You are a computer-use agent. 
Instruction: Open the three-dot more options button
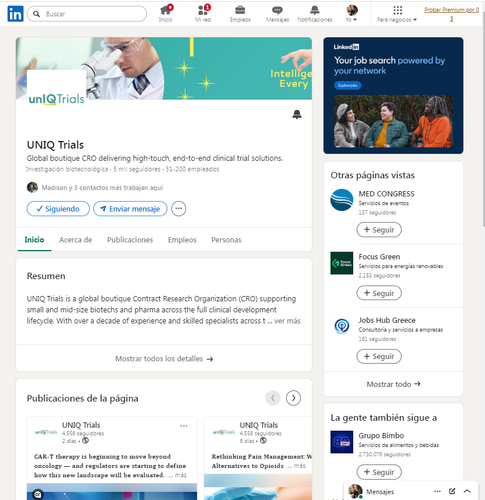[179, 209]
